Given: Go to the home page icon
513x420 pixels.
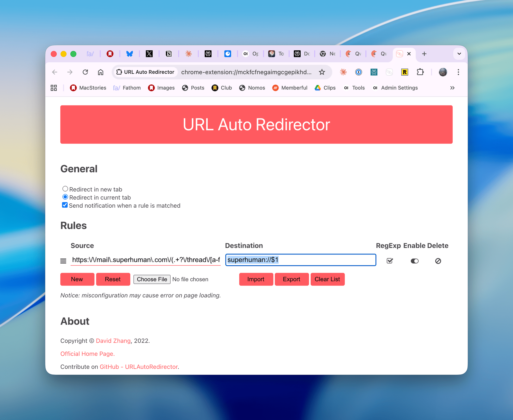Looking at the screenshot, I should coord(100,72).
